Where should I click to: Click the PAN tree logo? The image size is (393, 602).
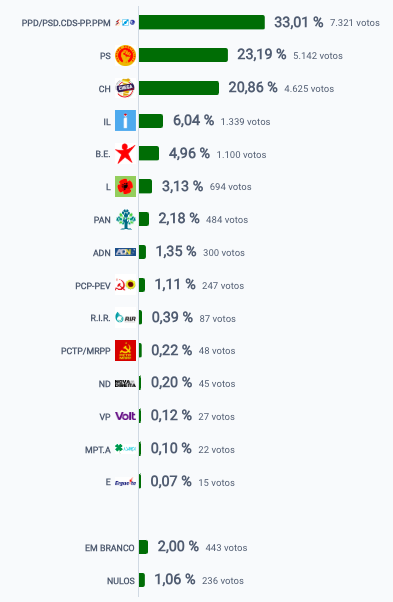(125, 220)
